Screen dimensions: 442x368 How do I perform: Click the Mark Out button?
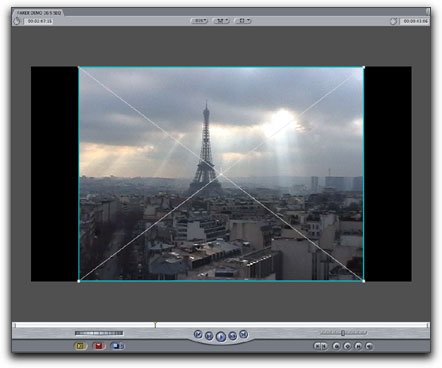coord(324,346)
